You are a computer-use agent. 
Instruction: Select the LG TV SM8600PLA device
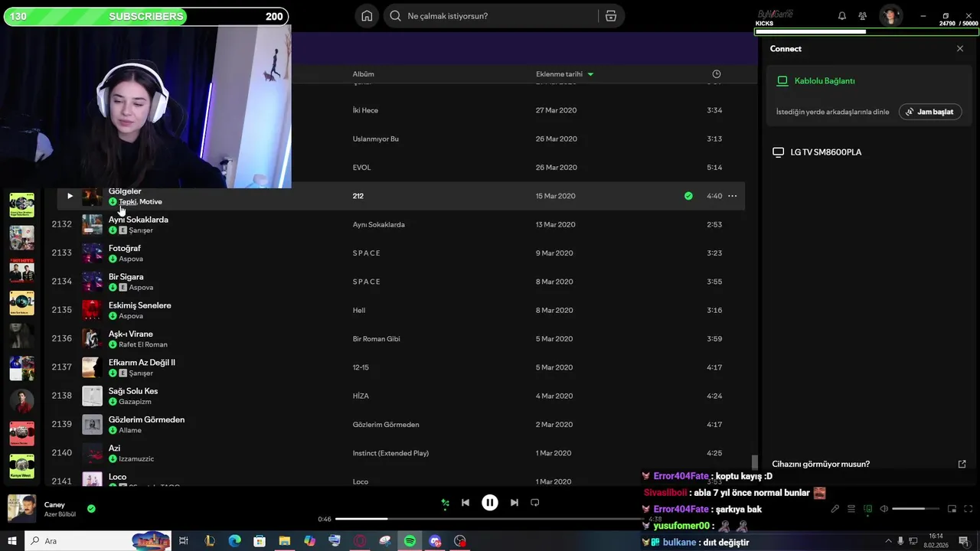(817, 152)
